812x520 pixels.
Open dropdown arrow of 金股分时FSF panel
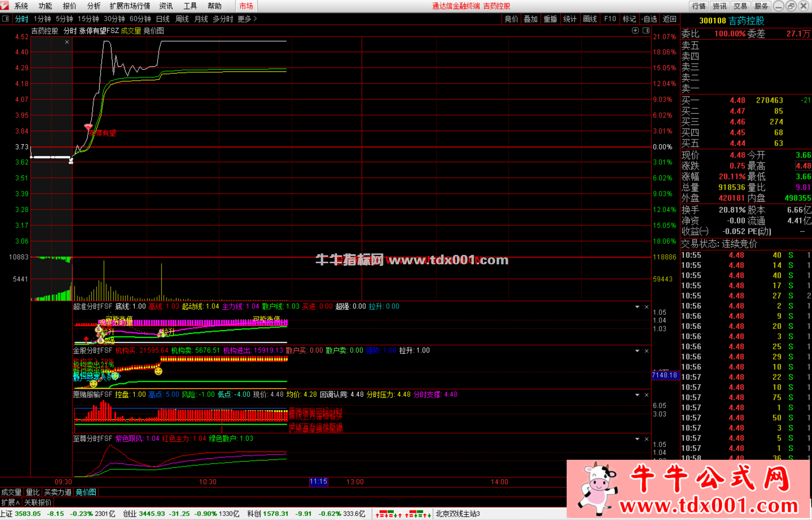coord(637,351)
